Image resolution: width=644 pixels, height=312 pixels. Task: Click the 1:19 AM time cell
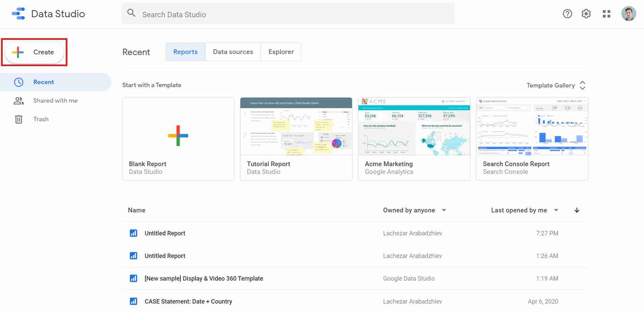click(x=547, y=279)
